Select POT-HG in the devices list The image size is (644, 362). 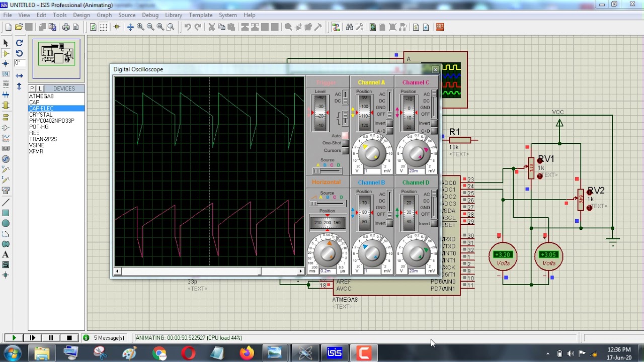pyautogui.click(x=39, y=127)
